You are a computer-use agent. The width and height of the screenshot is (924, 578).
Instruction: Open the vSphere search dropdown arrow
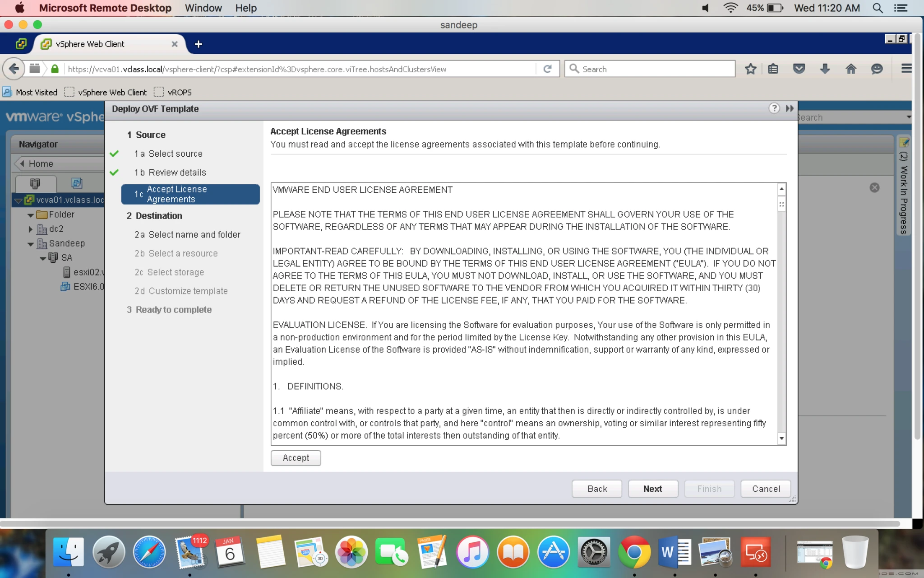908,117
